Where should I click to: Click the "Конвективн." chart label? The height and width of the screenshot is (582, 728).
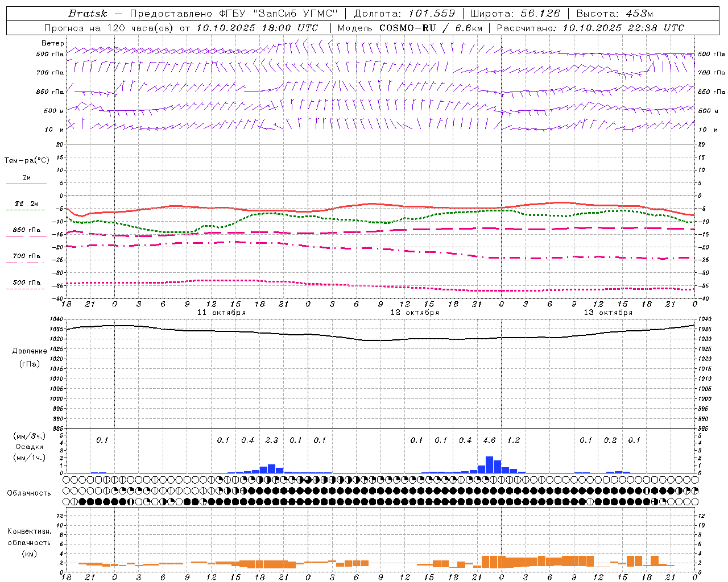coord(29,531)
